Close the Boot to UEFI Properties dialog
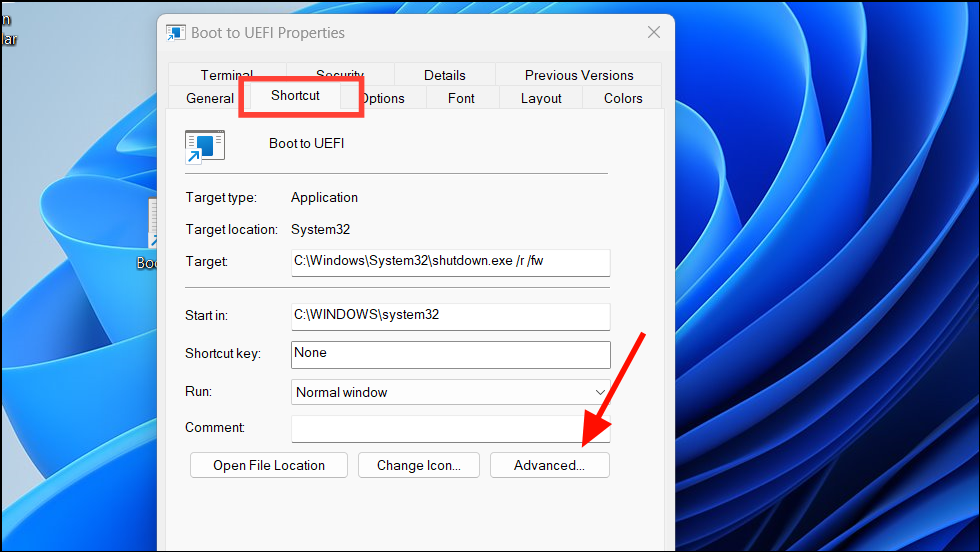980x552 pixels. [x=654, y=32]
